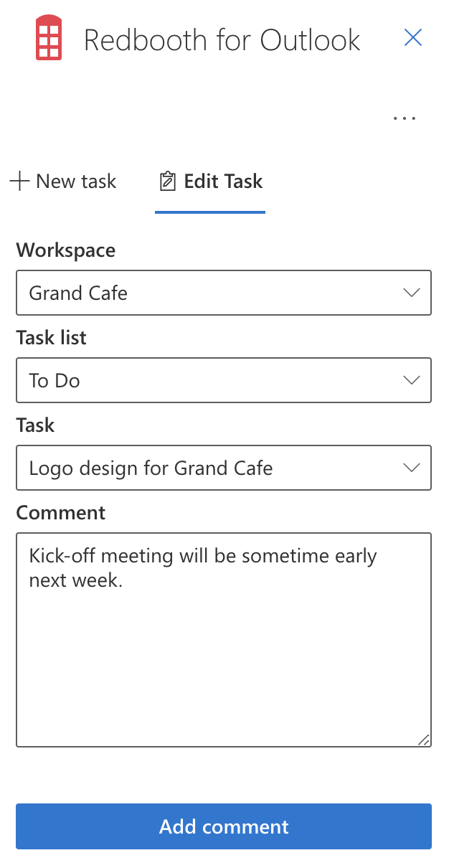Click the chevron arrow in Task field
This screenshot has width=449, height=868.
tap(411, 468)
